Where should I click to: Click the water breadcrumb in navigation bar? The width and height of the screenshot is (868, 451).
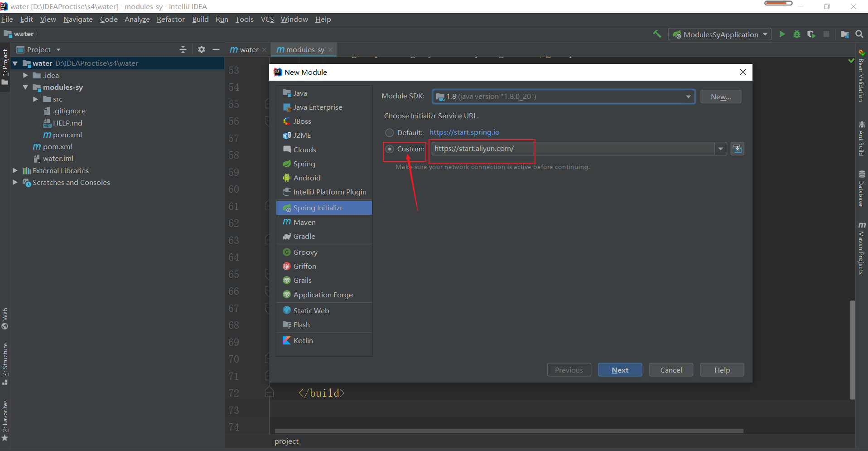coord(19,34)
